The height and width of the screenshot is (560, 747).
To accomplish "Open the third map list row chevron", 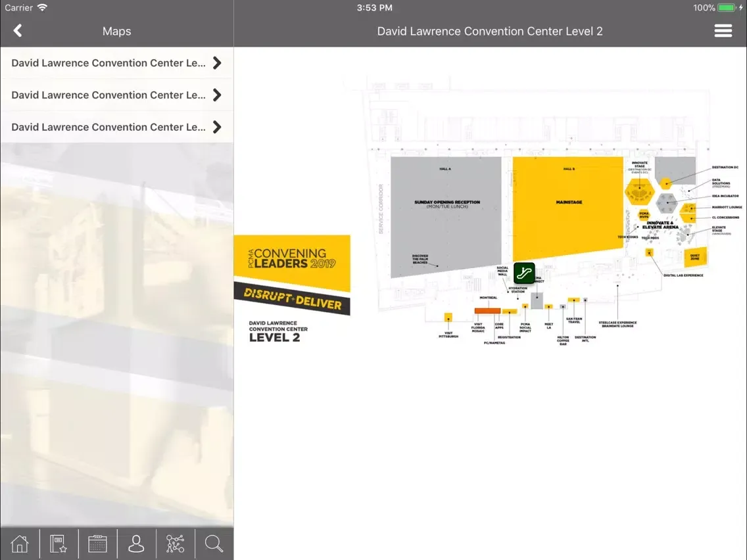I will tap(217, 127).
